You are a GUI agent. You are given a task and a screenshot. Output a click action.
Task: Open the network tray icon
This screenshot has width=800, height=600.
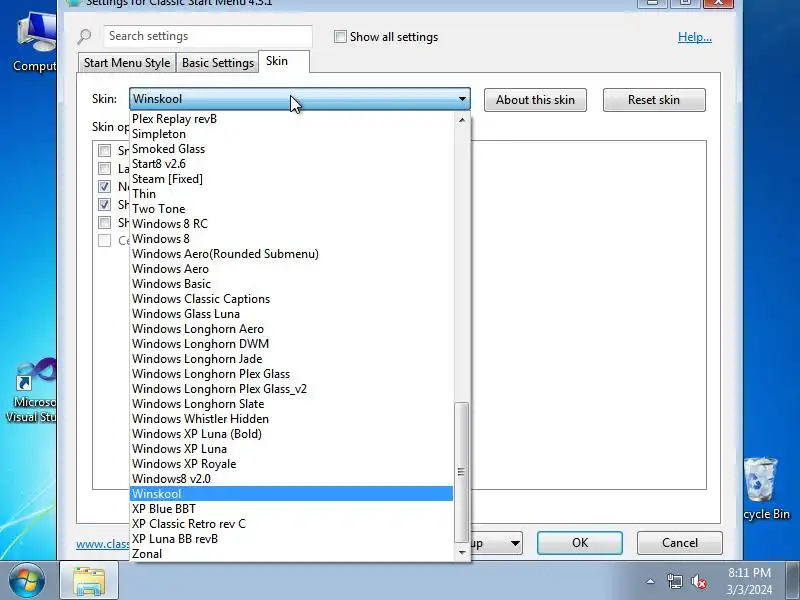(674, 581)
